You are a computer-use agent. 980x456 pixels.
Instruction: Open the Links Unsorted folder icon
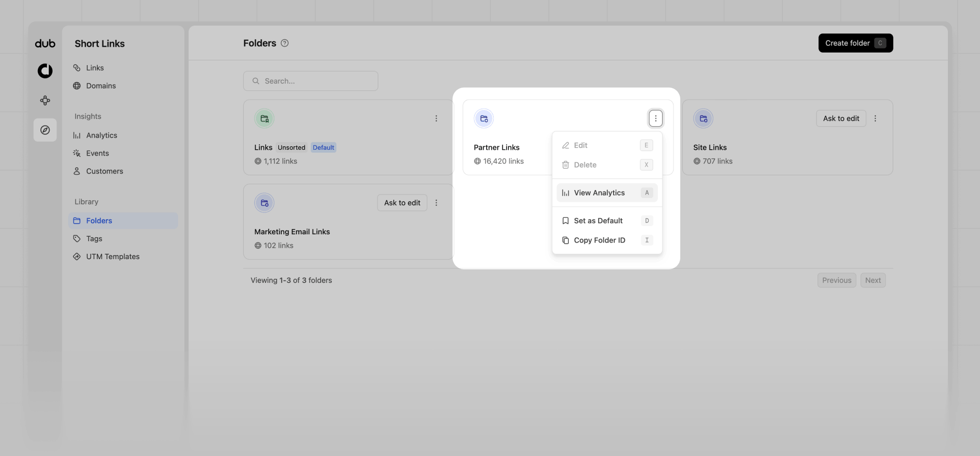(x=264, y=119)
